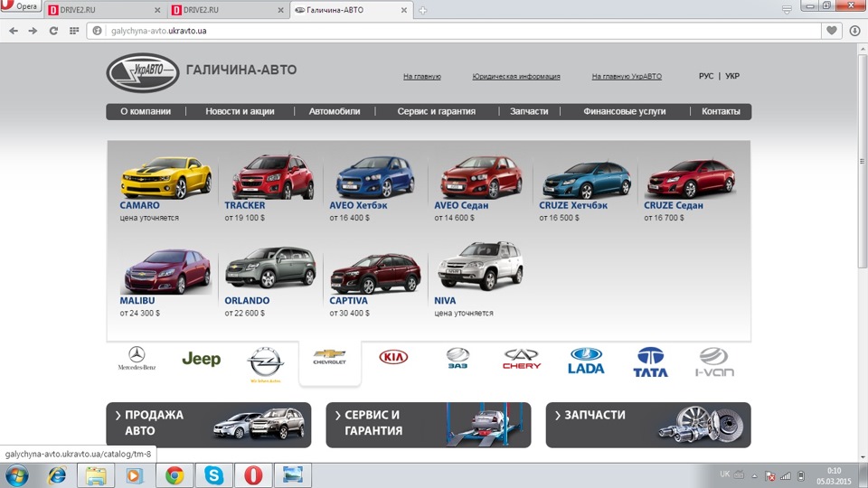Select the red CRUZE Седан image
This screenshot has width=868, height=488.
tap(690, 178)
